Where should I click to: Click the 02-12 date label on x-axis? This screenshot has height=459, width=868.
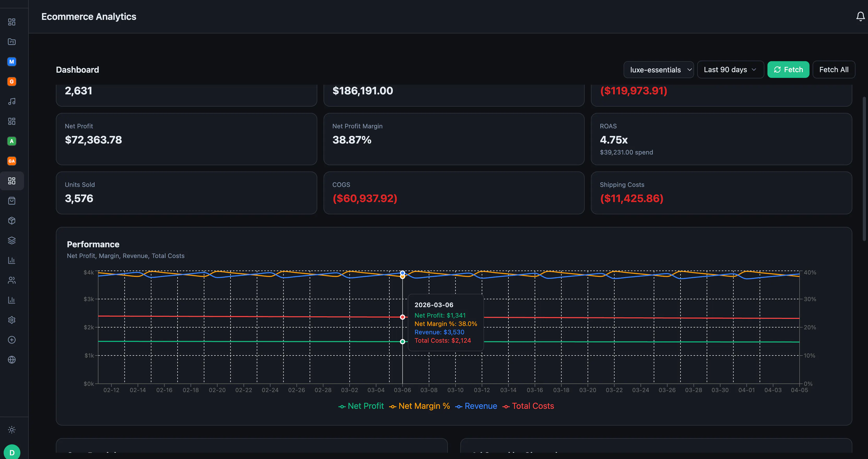pyautogui.click(x=111, y=390)
